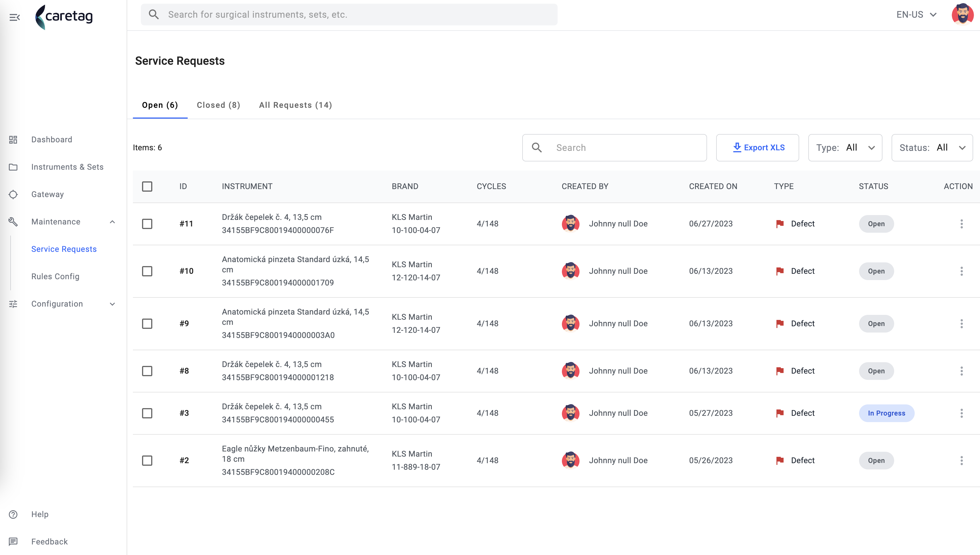
Task: Open Dashboard from the sidebar
Action: 52,139
